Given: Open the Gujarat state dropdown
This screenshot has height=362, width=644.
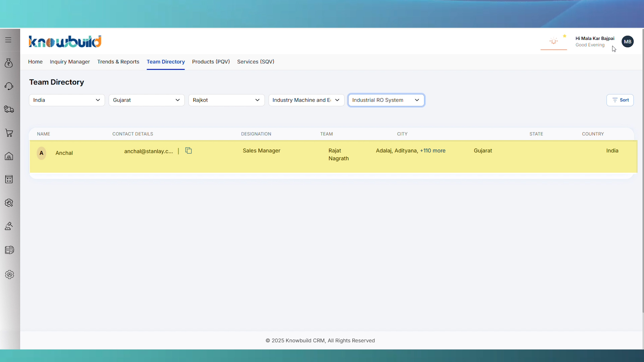Looking at the screenshot, I should point(147,100).
